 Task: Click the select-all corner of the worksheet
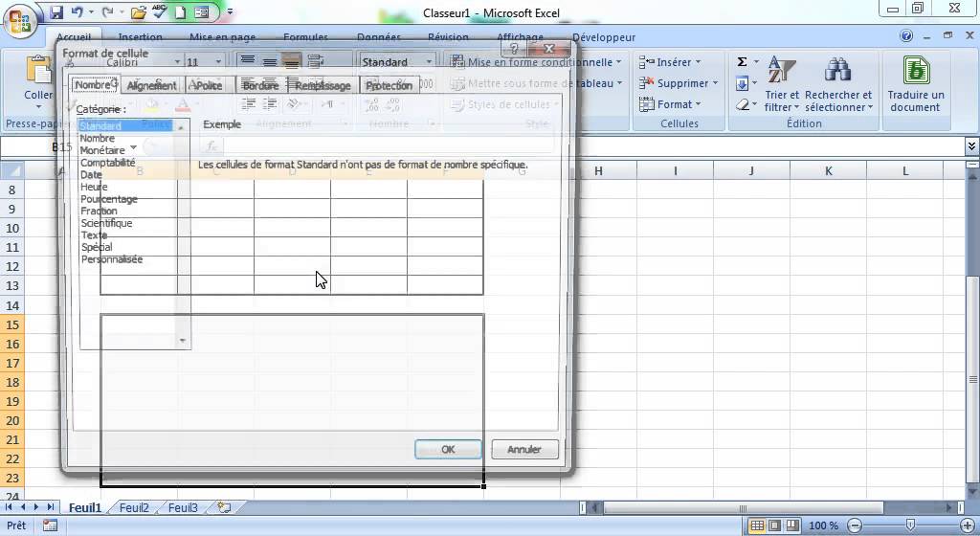click(12, 170)
